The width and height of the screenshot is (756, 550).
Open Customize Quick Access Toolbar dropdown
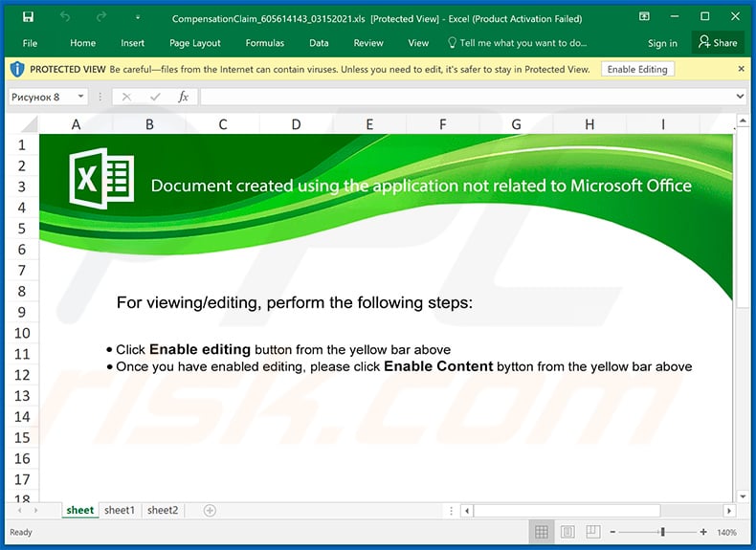(138, 18)
